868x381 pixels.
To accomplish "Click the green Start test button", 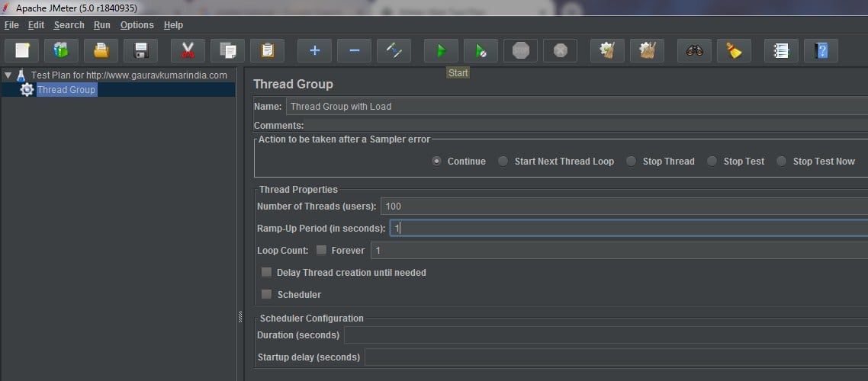I will point(441,51).
